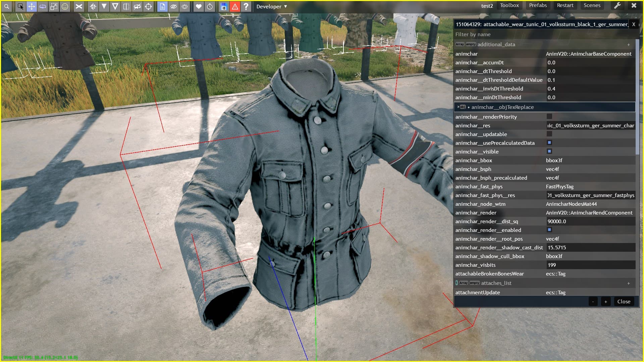Screen dimensions: 644x362
Task: Select the Move tool in the toolbar
Action: coord(32,6)
